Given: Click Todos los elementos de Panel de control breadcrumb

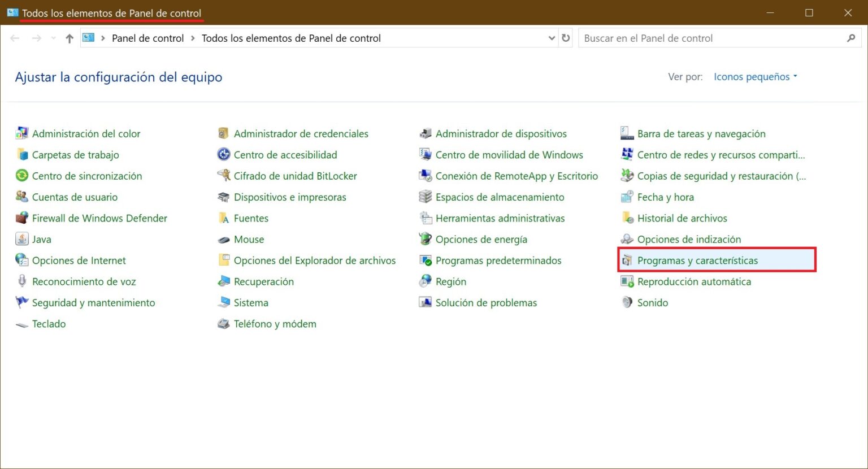Looking at the screenshot, I should [291, 38].
